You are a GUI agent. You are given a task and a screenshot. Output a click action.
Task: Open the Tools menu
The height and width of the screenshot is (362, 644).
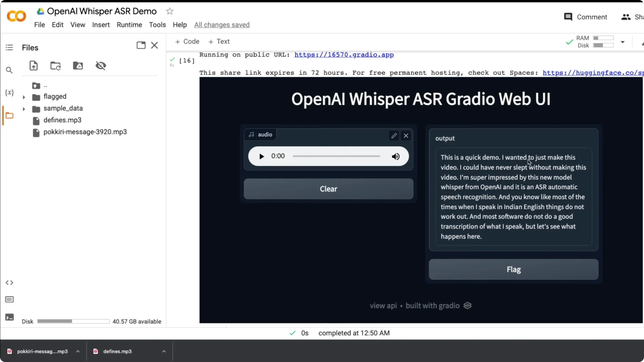click(157, 24)
